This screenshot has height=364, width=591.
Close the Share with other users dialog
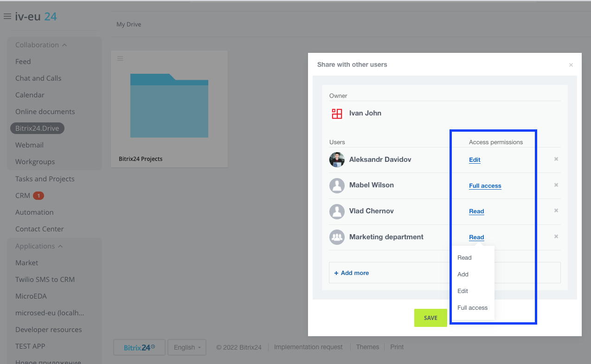pos(571,65)
